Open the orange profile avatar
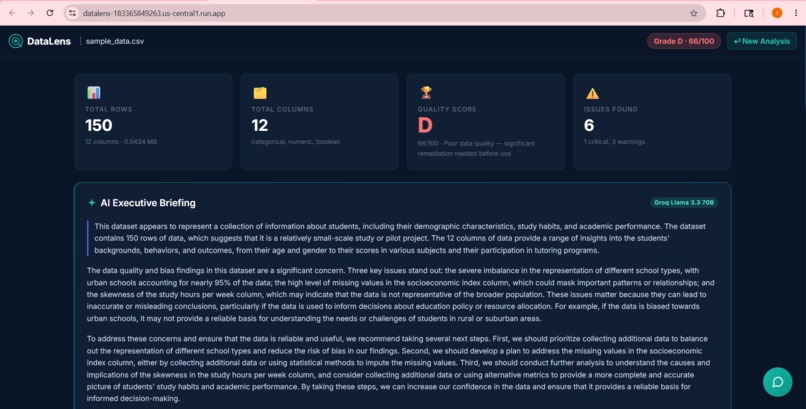The image size is (806, 409). (x=777, y=13)
